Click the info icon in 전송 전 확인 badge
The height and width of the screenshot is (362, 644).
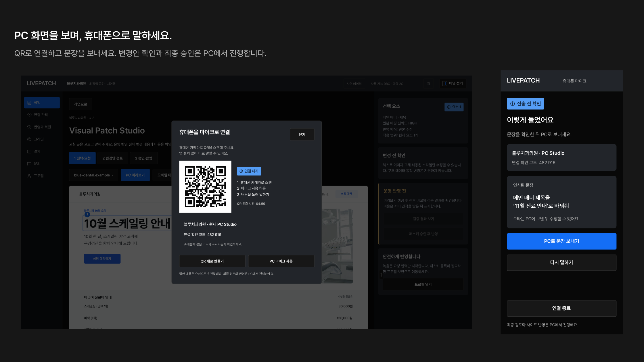coord(512,104)
